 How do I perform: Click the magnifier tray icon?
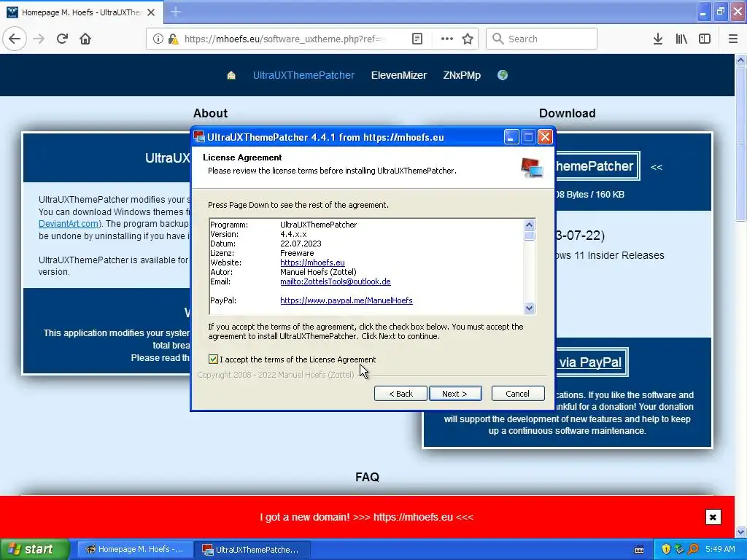point(693,549)
